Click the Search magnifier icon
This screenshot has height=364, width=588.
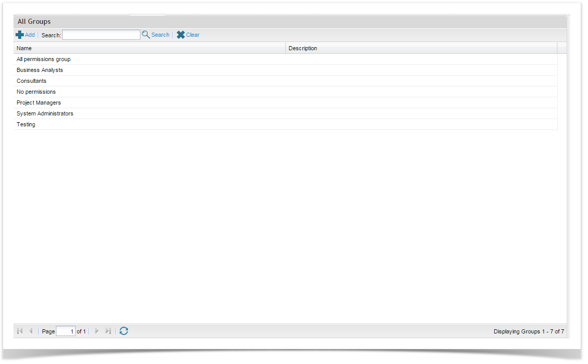pos(146,35)
